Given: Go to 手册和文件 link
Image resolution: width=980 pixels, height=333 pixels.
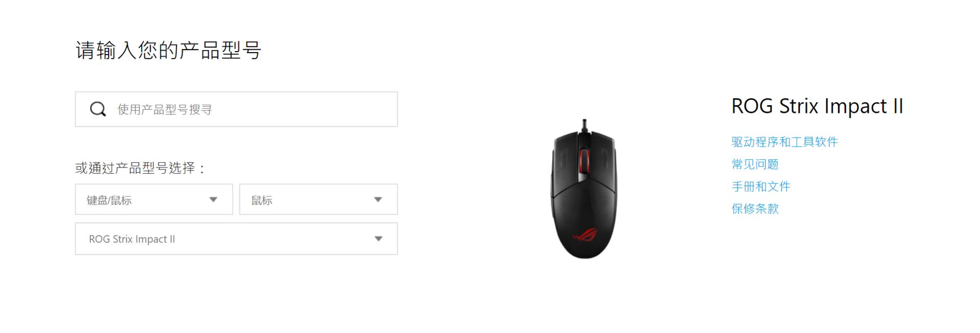Looking at the screenshot, I should click(761, 186).
